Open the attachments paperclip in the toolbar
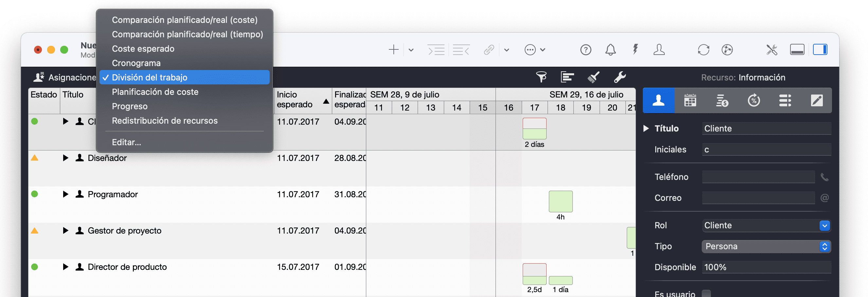 point(489,49)
